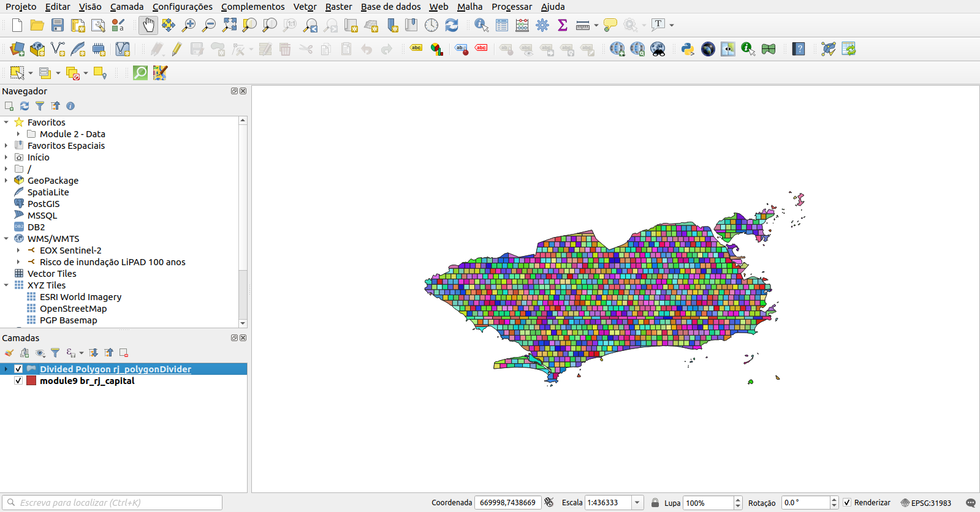Click the Deselect Features icon
Viewport: 980px width, 512px height.
click(x=72, y=73)
